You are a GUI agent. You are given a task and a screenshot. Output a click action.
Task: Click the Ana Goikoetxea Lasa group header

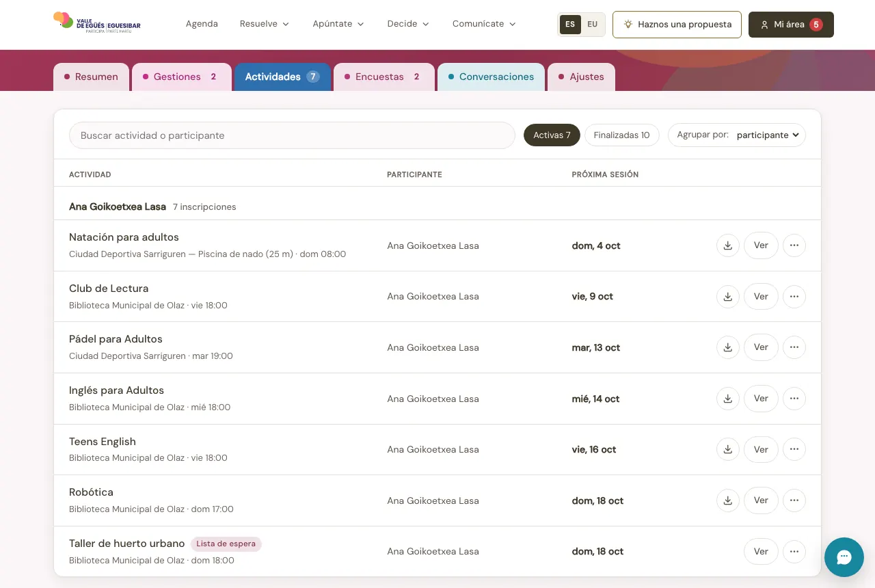point(437,206)
